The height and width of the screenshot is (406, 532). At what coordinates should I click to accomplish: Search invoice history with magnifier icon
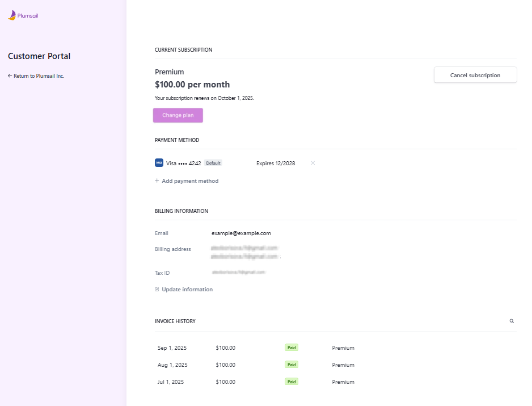click(512, 321)
